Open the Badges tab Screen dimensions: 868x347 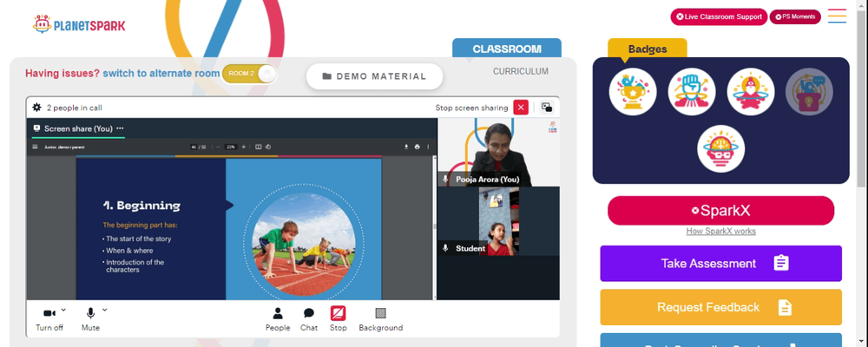tap(648, 49)
